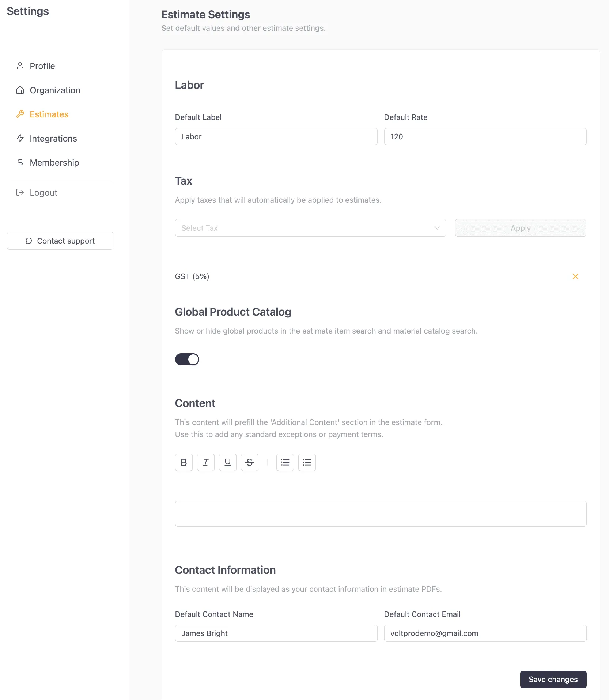Click the Integrations lightning icon
This screenshot has height=700, width=609.
tap(20, 138)
